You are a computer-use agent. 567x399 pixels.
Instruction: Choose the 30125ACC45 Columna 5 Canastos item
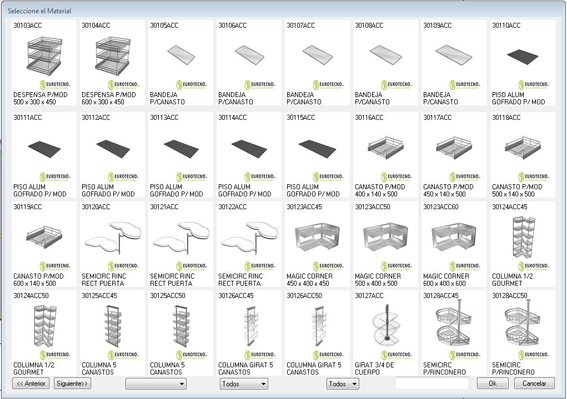pyautogui.click(x=112, y=333)
